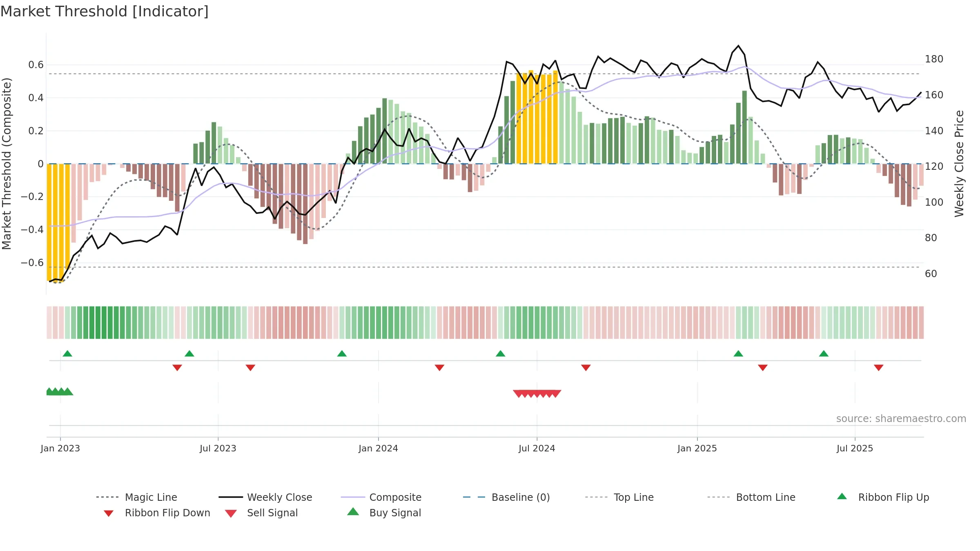
Task: Click the Jan 2023 x-axis label
Action: (x=60, y=449)
